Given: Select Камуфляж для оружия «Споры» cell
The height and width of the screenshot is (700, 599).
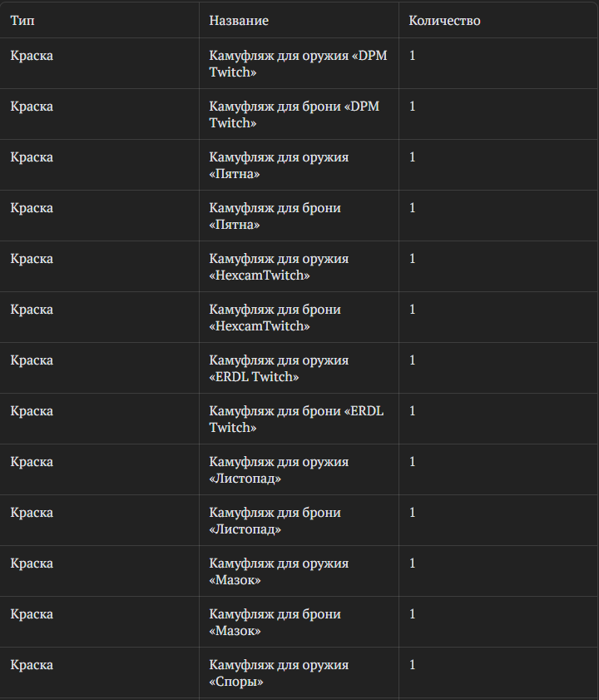Looking at the screenshot, I should pyautogui.click(x=279, y=673).
